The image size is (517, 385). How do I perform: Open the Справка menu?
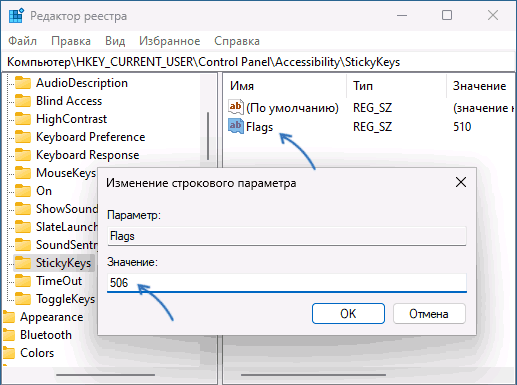[237, 41]
